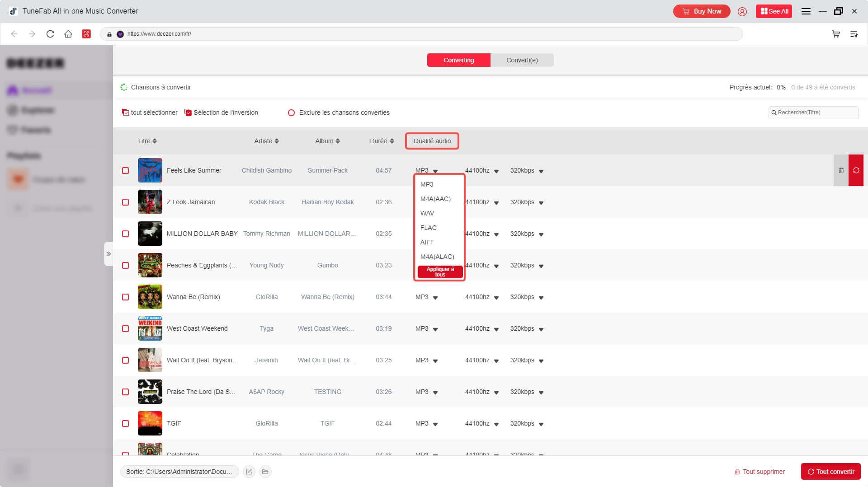Open the shopping cart icon

click(836, 34)
